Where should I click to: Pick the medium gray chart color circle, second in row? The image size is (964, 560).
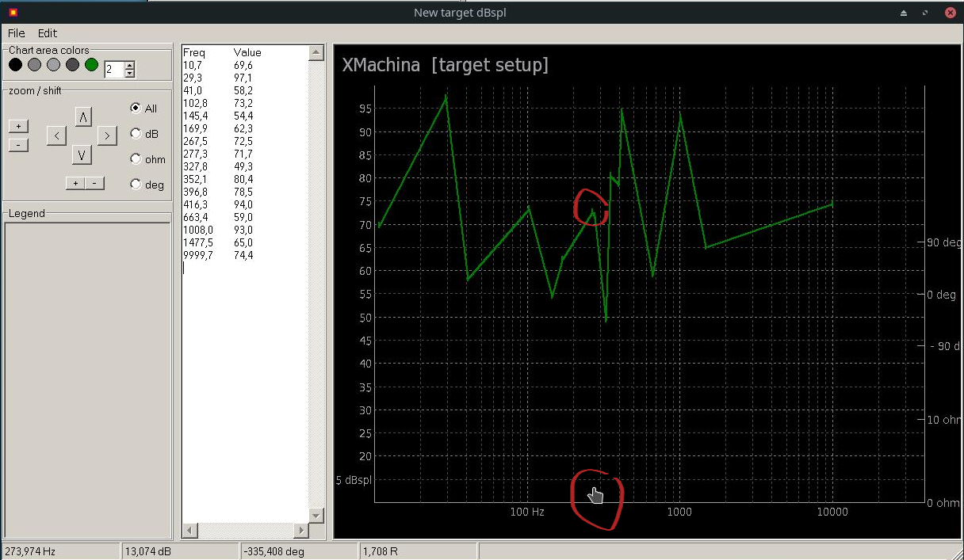pyautogui.click(x=34, y=65)
